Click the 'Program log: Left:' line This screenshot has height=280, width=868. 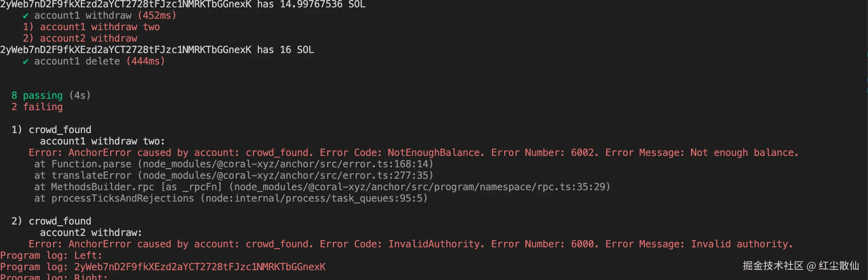[51, 256]
